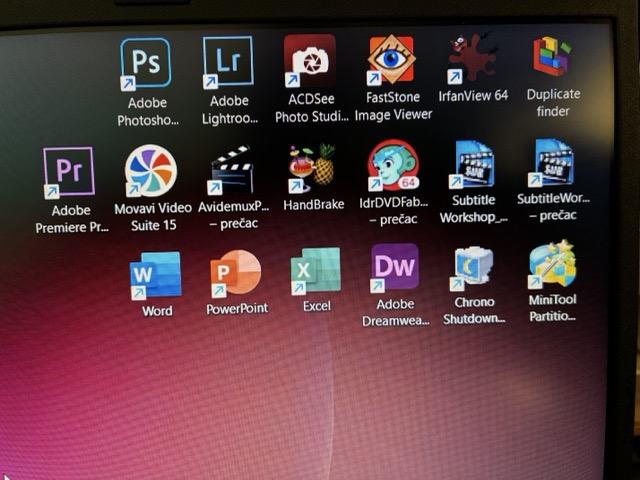This screenshot has width=640, height=480.
Task: Click the 'Subtitle Workshop_...' label
Action: pos(473,209)
